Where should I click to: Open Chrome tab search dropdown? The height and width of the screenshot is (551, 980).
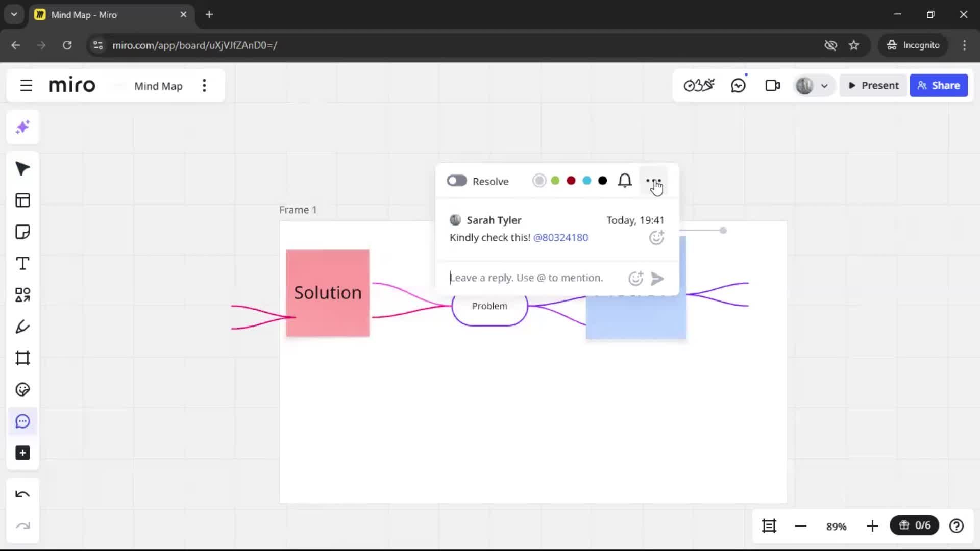[14, 14]
